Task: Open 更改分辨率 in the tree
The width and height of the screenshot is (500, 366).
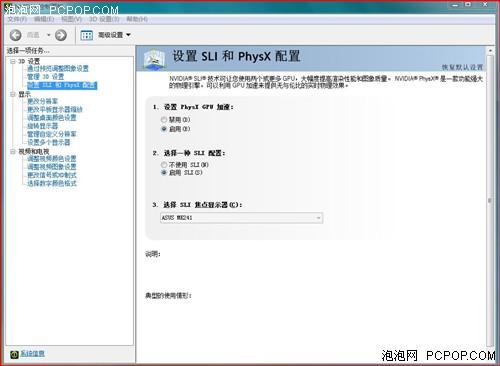Action: point(42,101)
